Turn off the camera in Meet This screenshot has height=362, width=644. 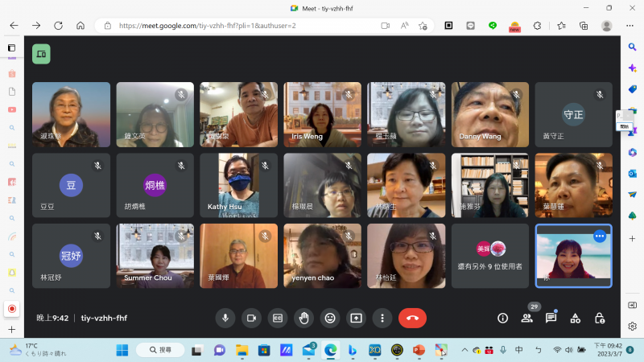click(x=251, y=318)
